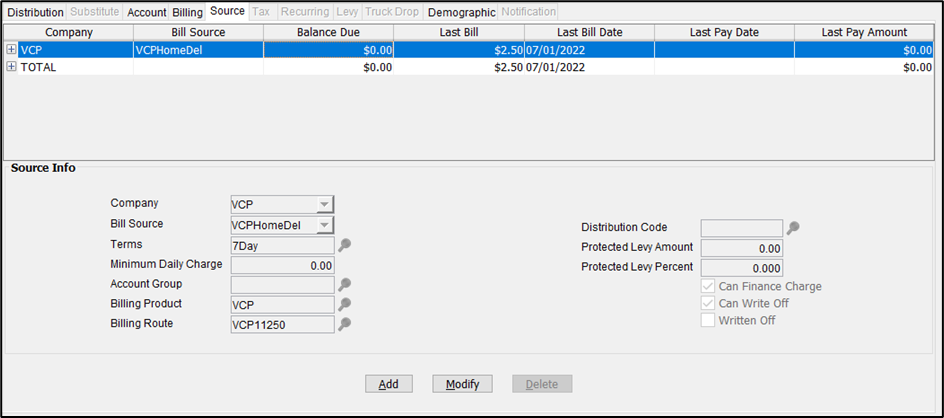Click lookup icon next to Terms field

344,245
